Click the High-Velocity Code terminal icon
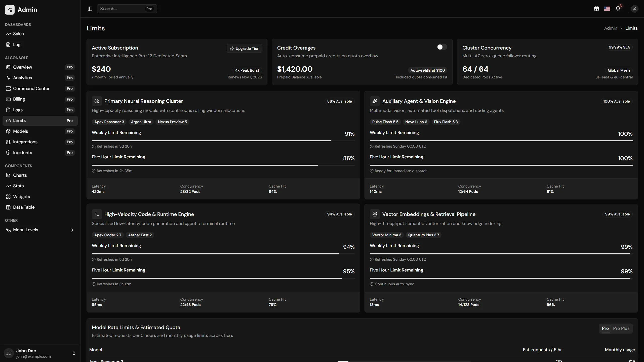This screenshot has height=362, width=644. 97,214
